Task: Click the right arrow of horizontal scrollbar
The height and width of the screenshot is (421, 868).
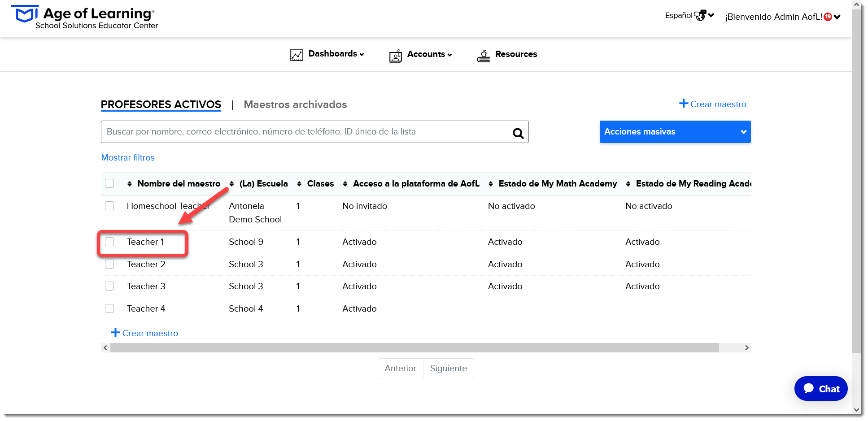Action: point(747,348)
